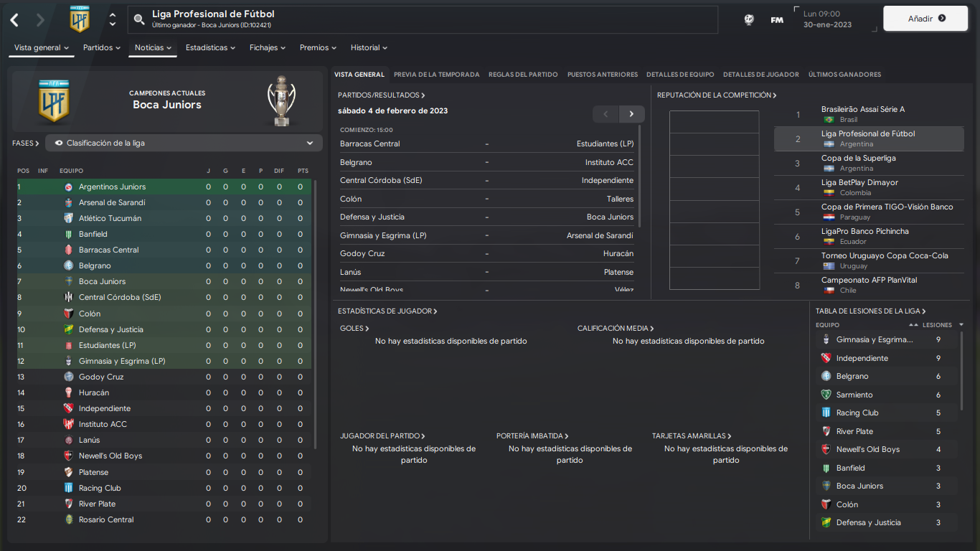The width and height of the screenshot is (980, 551).
Task: Sort injury table by Lesiones column
Action: click(937, 325)
